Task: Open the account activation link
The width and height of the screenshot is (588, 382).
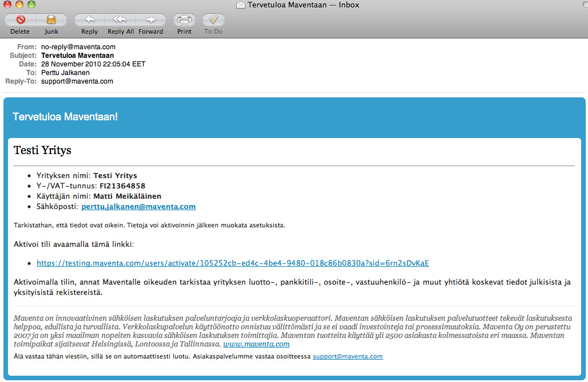Action: pos(232,263)
